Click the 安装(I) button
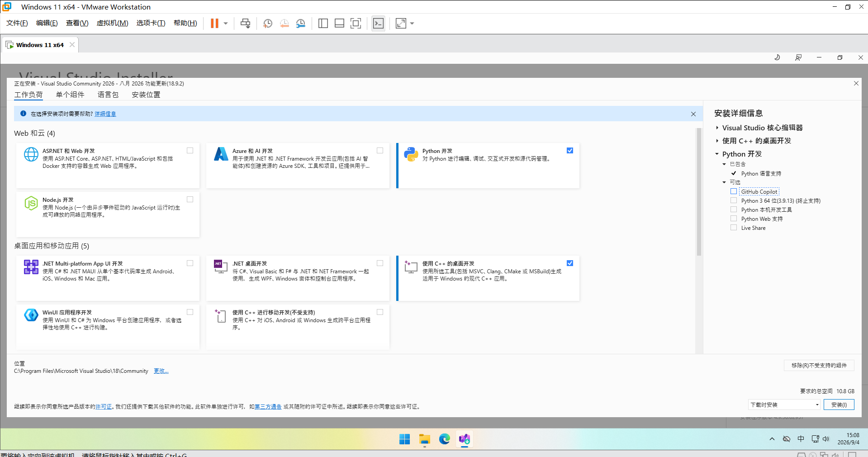Screen dimensions: 868x457 point(839,405)
